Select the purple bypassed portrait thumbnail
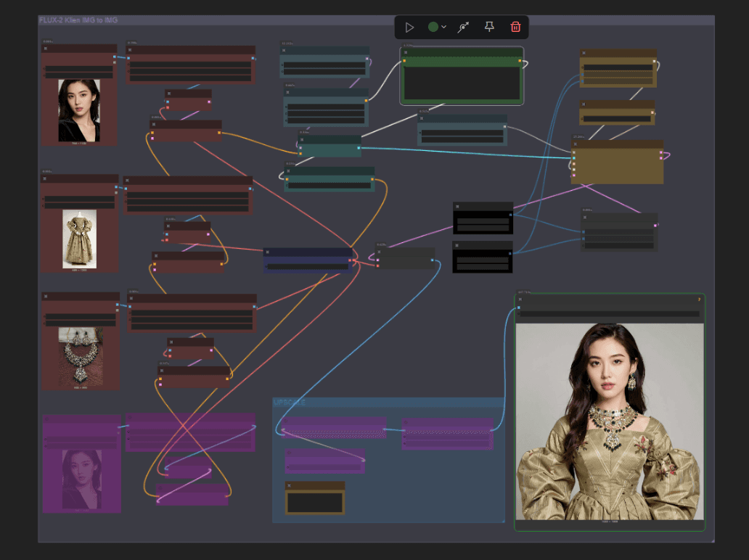This screenshot has width=749, height=560. point(82,479)
